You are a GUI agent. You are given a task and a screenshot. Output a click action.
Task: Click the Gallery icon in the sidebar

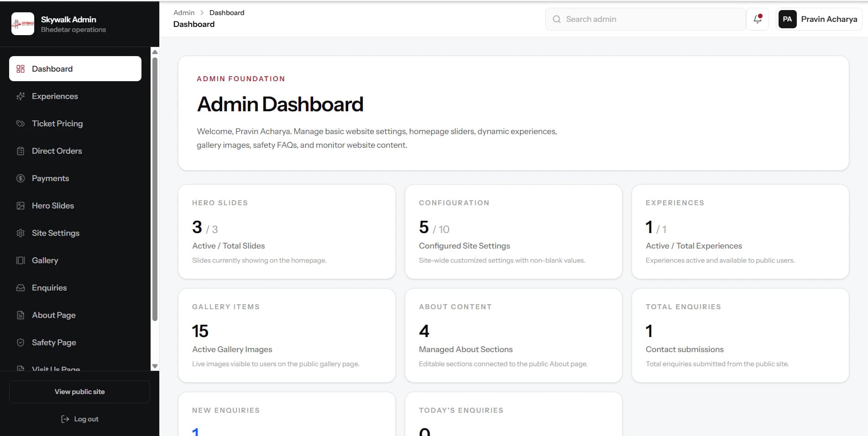[21, 260]
